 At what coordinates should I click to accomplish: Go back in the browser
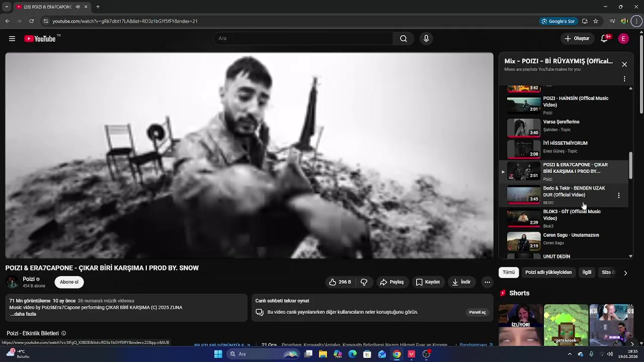point(7,21)
